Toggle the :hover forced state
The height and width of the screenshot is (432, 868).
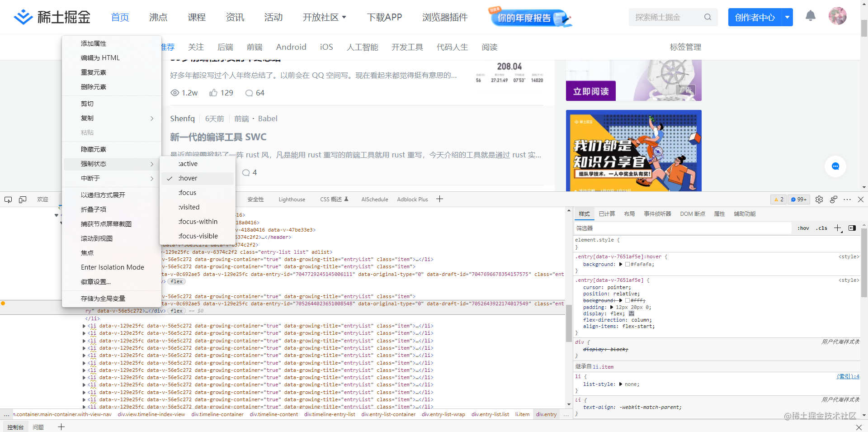198,178
